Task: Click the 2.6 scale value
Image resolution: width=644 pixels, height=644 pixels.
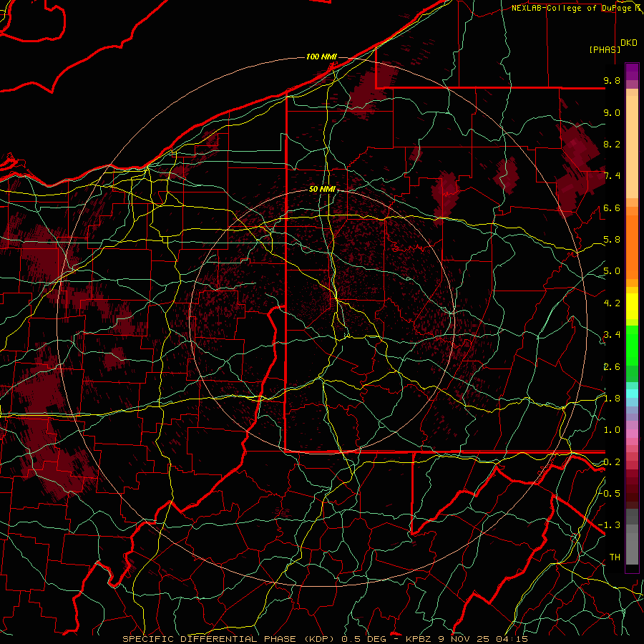Action: pos(612,367)
